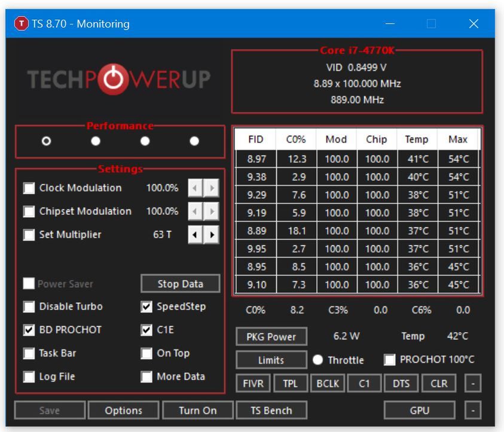Open the DTS window
The width and height of the screenshot is (504, 432).
coord(401,382)
